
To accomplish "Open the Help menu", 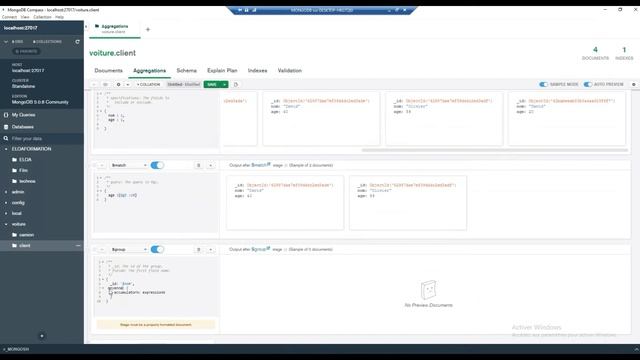I will (x=59, y=17).
